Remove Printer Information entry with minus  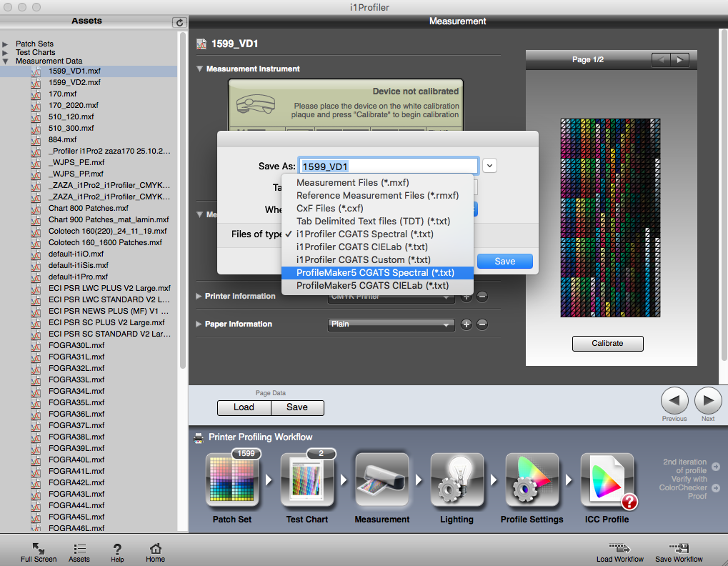click(x=482, y=297)
